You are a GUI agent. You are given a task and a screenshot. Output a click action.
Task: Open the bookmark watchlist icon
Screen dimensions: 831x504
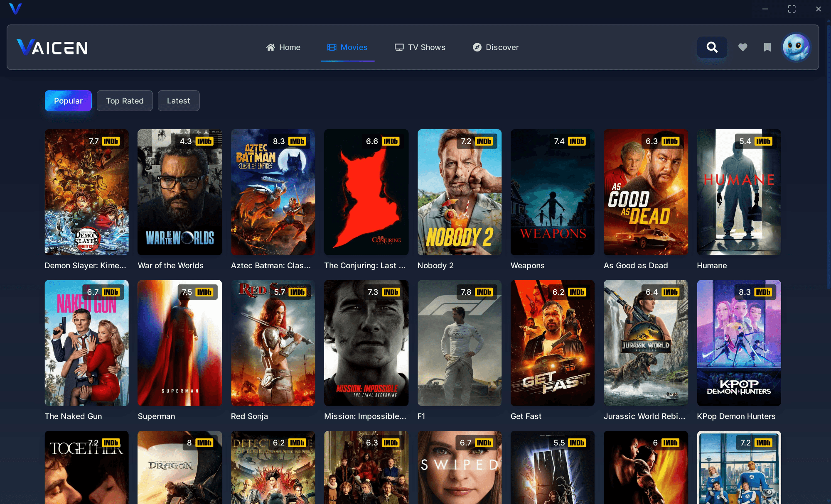click(x=767, y=47)
